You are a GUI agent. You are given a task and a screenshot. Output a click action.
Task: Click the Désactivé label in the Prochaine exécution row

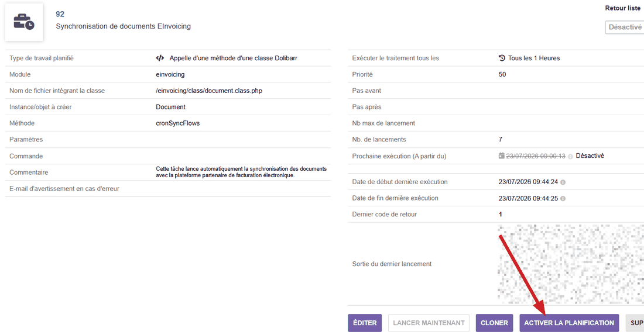(590, 156)
